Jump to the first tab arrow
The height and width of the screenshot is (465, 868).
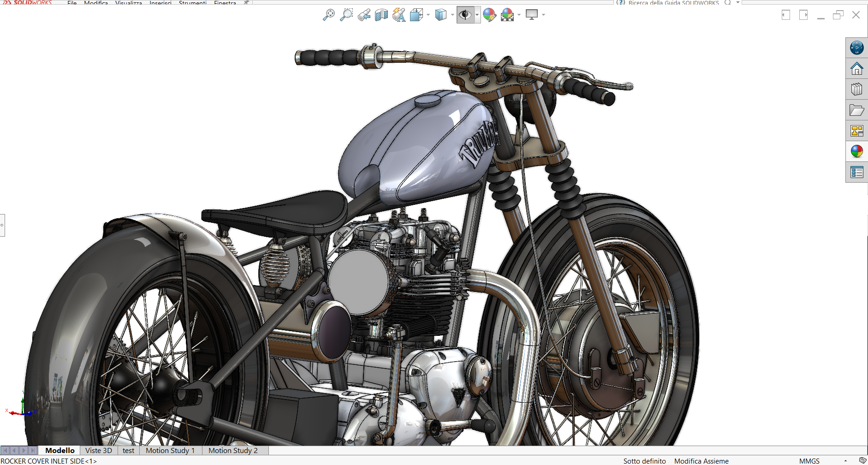[5, 451]
